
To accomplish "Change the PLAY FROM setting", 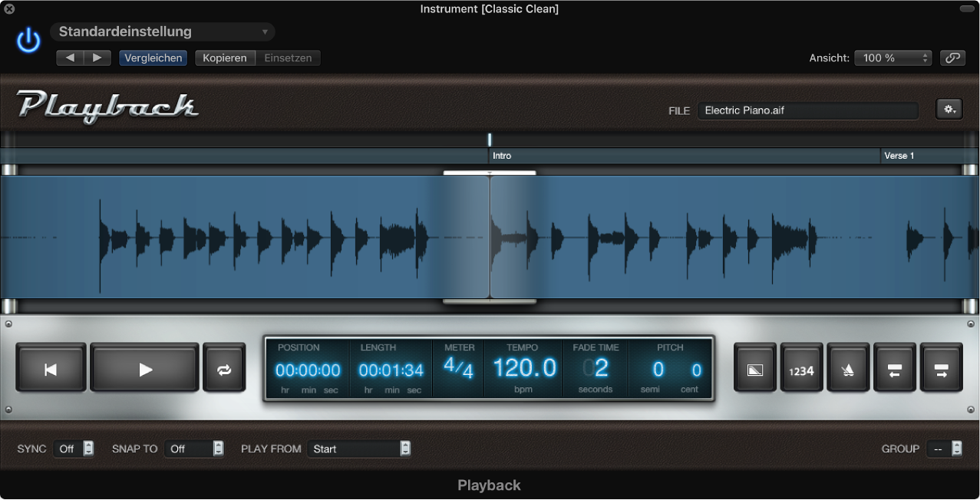I will pos(359,449).
